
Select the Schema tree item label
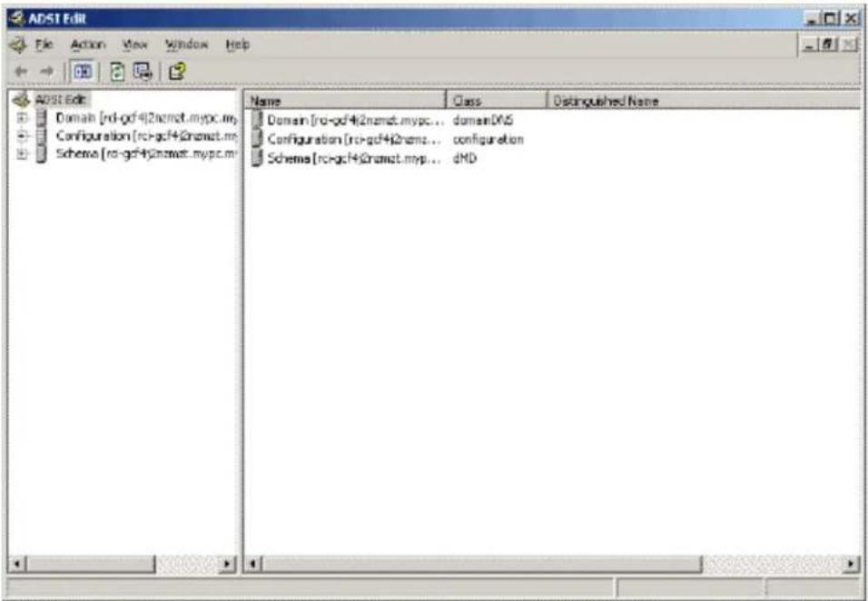147,153
